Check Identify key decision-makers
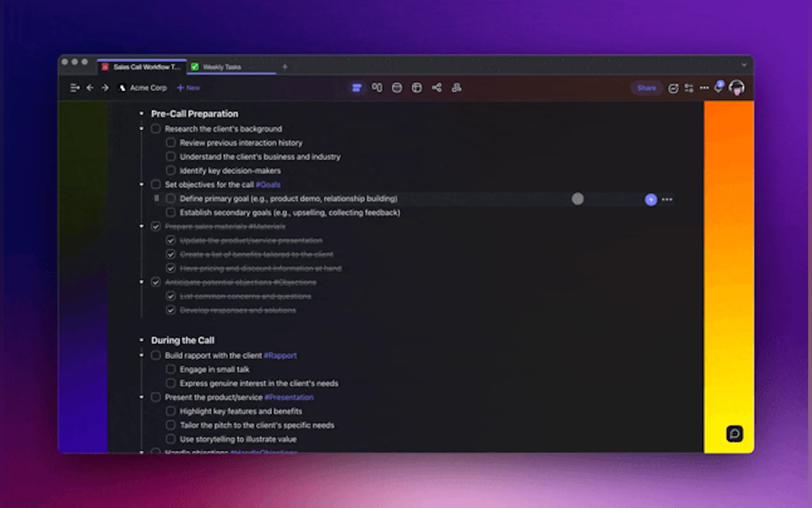Image resolution: width=812 pixels, height=508 pixels. [170, 170]
